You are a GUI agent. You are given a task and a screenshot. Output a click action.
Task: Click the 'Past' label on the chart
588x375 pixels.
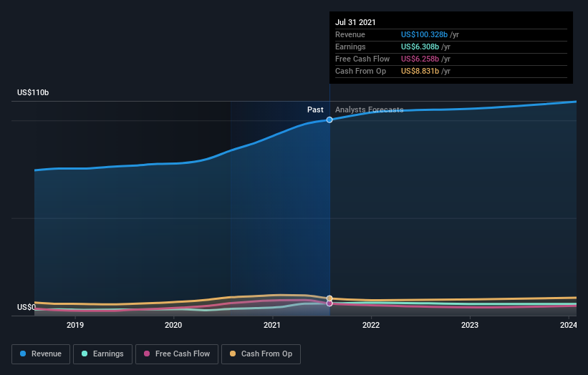[x=315, y=109]
